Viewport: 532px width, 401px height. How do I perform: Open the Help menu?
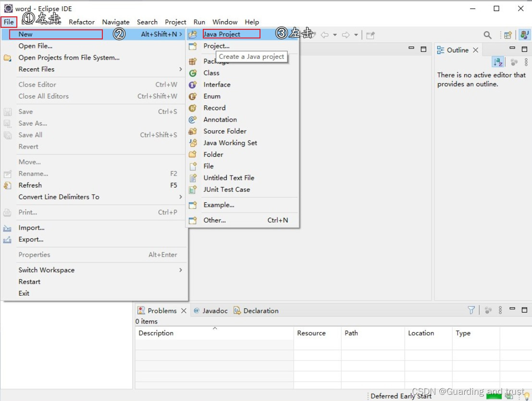coord(252,22)
